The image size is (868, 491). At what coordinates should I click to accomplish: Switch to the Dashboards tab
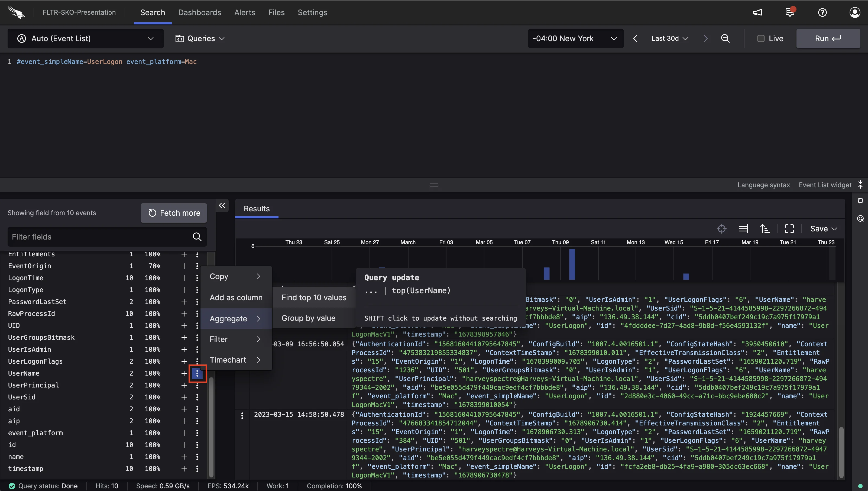(200, 12)
